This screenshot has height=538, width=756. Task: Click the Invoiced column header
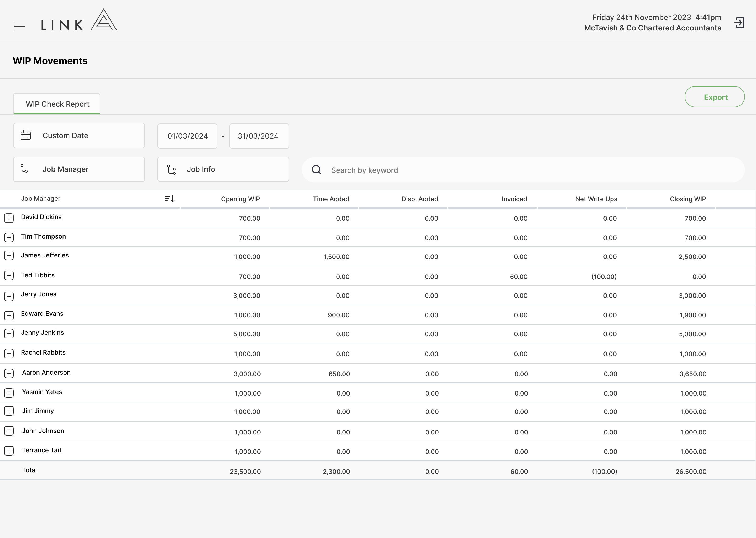[514, 199]
